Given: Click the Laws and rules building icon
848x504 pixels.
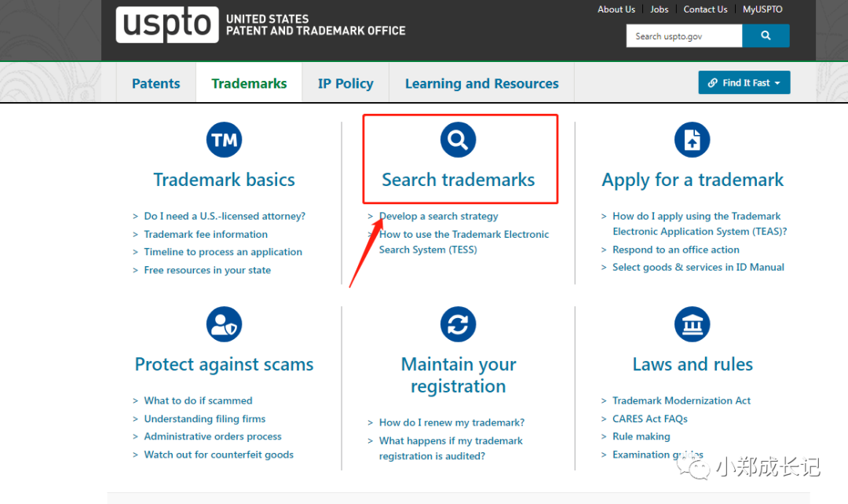Looking at the screenshot, I should coord(692,324).
